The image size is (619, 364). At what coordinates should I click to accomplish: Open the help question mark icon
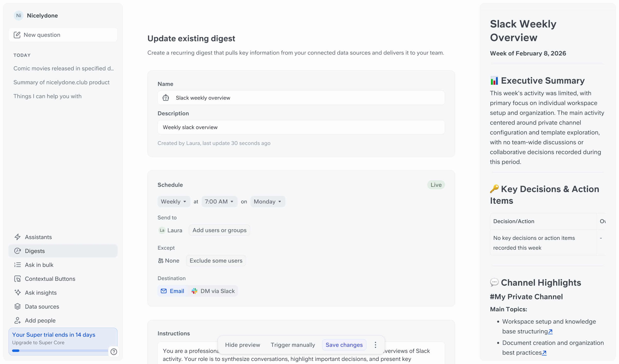click(114, 352)
